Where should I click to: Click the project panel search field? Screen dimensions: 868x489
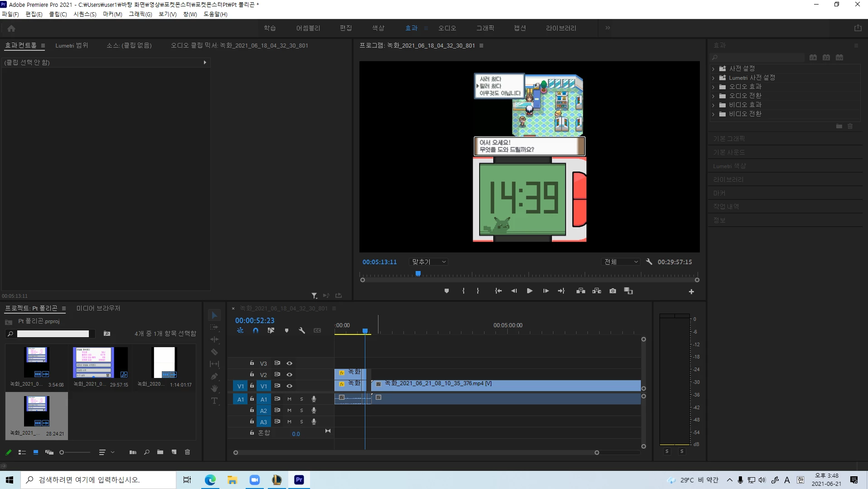click(x=53, y=334)
